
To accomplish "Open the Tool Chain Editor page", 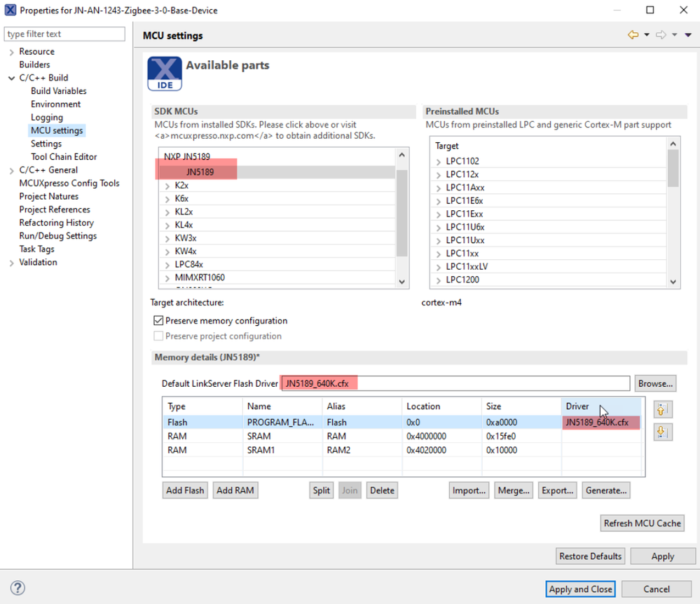I will coord(64,157).
